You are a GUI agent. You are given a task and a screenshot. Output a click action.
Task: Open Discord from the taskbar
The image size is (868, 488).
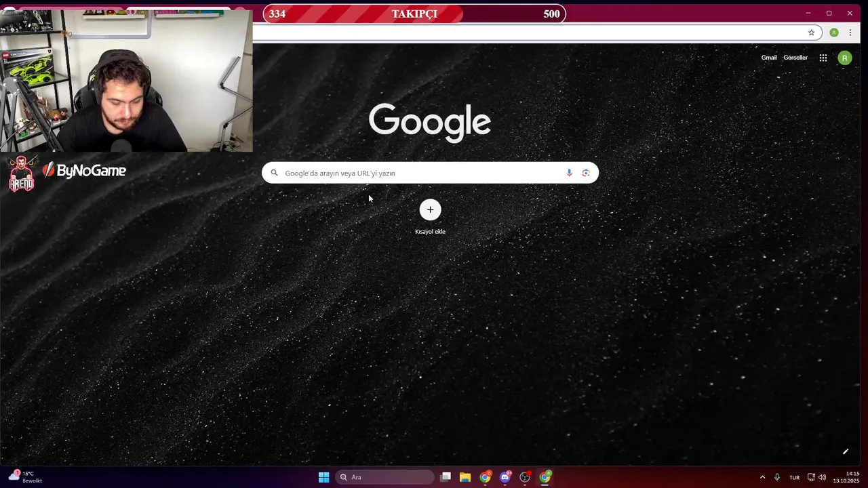coord(505,477)
